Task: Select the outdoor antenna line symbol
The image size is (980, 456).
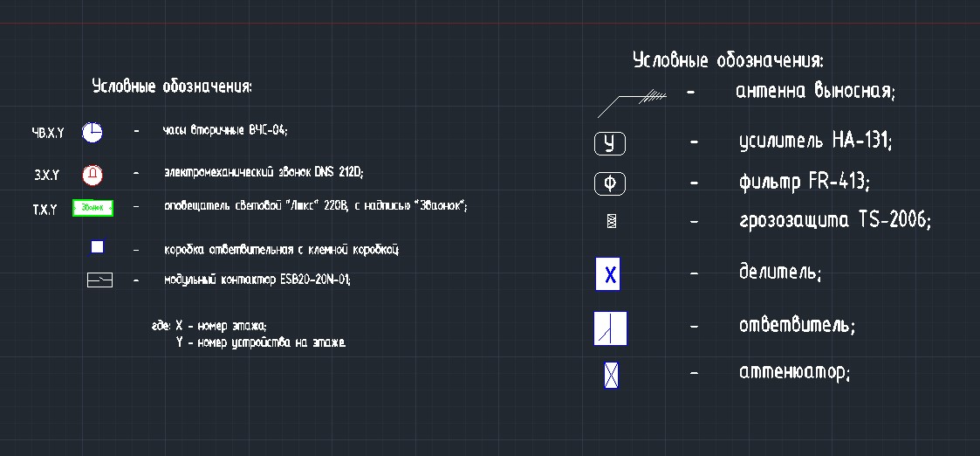Action: [632, 105]
